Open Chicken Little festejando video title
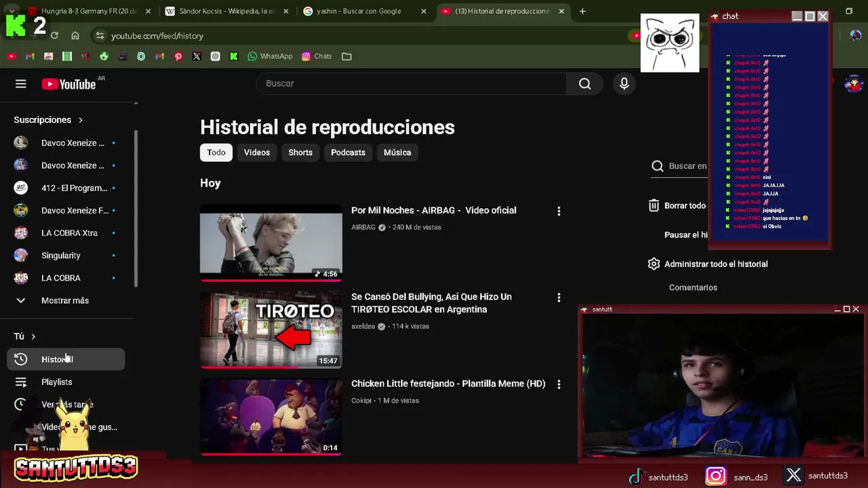Screen dimensions: 868x488 (x=448, y=384)
